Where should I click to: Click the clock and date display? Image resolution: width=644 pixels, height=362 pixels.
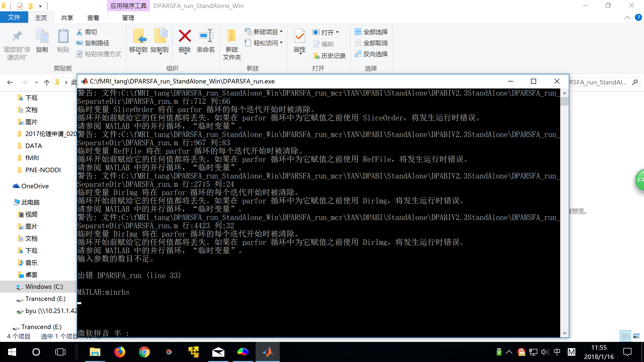click(599, 352)
